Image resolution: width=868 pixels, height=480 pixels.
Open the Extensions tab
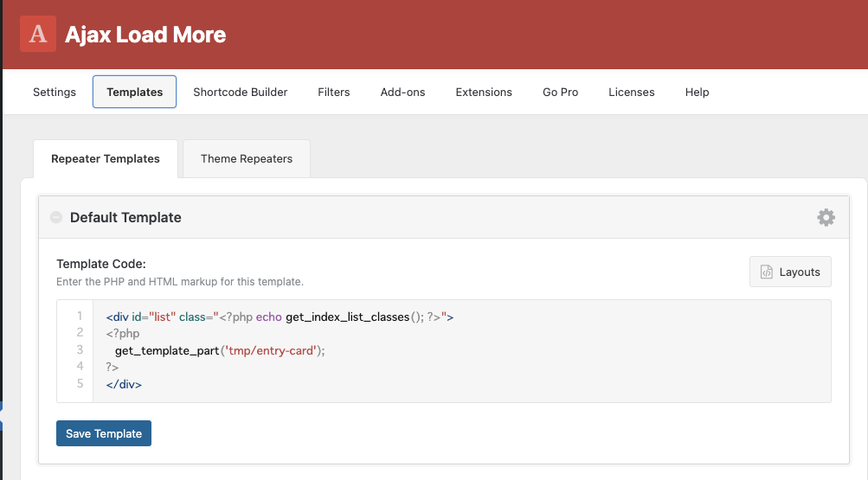click(484, 92)
